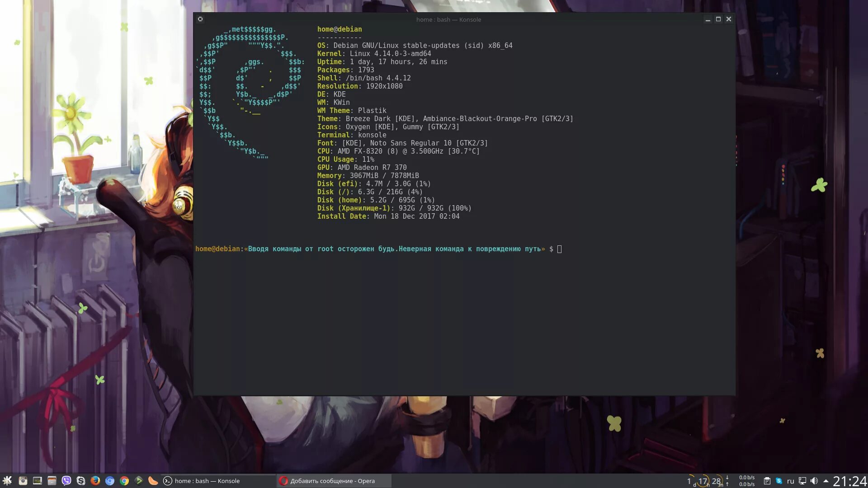Open the network connections tray icon
This screenshot has height=488, width=868.
(802, 481)
